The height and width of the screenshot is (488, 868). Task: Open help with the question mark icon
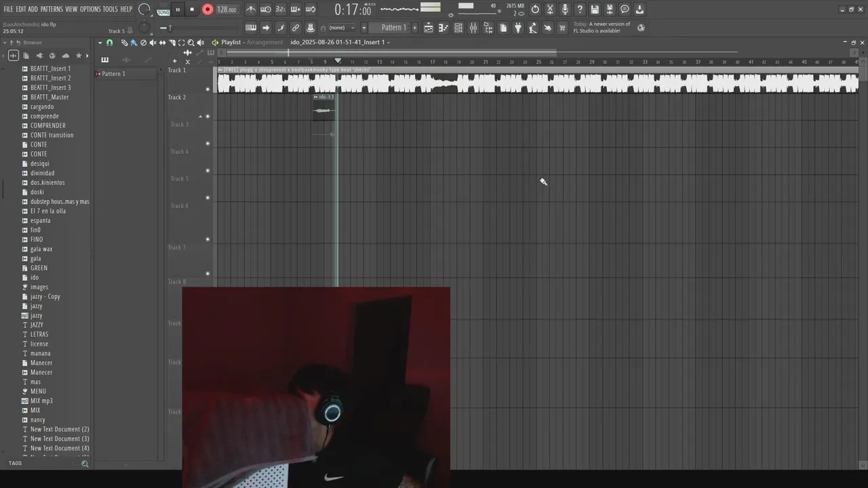580,9
